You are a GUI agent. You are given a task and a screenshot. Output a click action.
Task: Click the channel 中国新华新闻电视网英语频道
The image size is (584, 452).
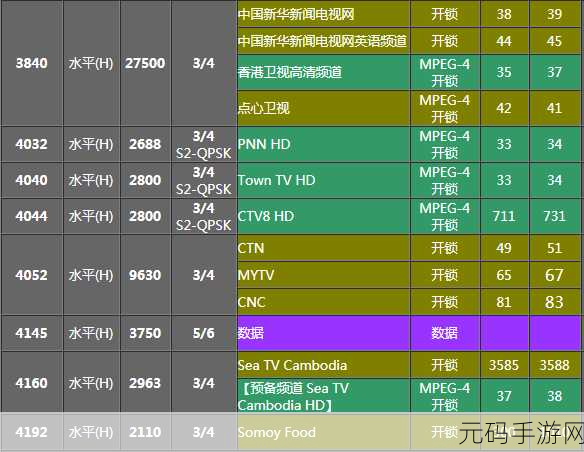click(323, 41)
